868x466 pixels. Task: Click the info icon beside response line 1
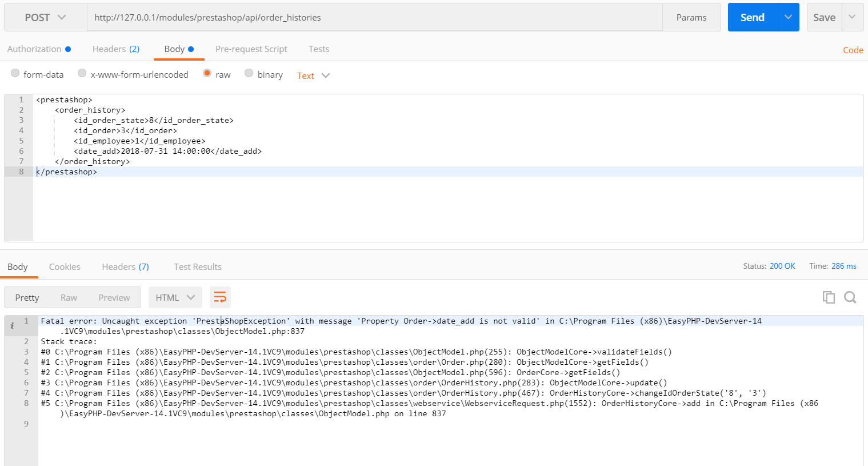click(12, 326)
